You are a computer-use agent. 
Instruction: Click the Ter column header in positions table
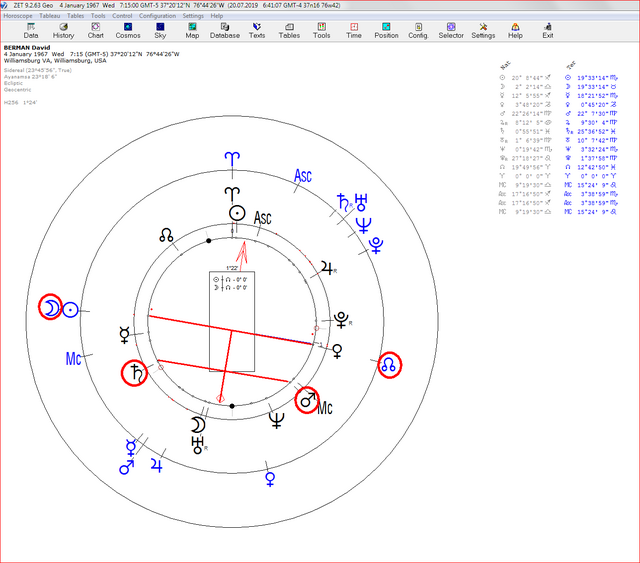click(x=571, y=65)
